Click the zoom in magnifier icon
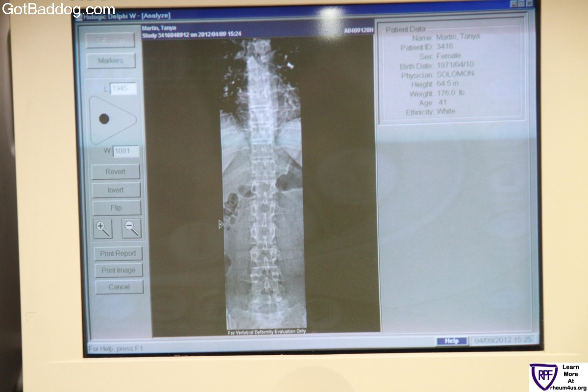The image size is (588, 392). click(103, 228)
